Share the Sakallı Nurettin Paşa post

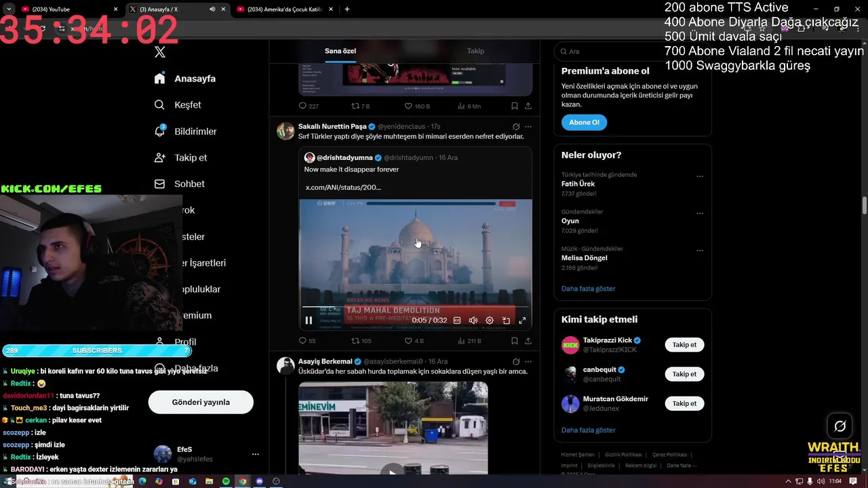coord(528,341)
